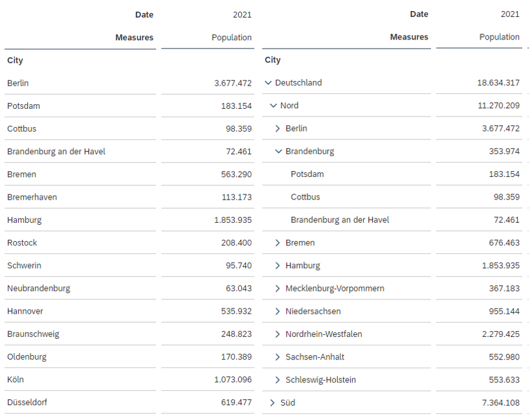Collapse the Deutschland hierarchy node

pyautogui.click(x=269, y=83)
